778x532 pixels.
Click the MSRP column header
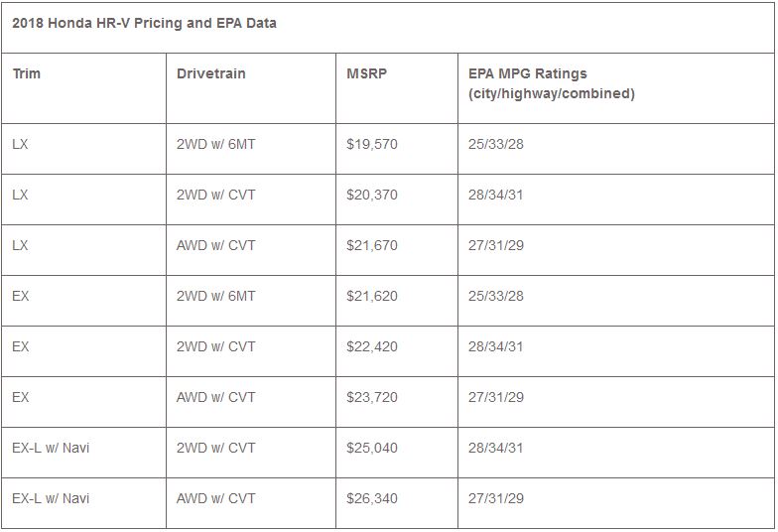(x=367, y=73)
